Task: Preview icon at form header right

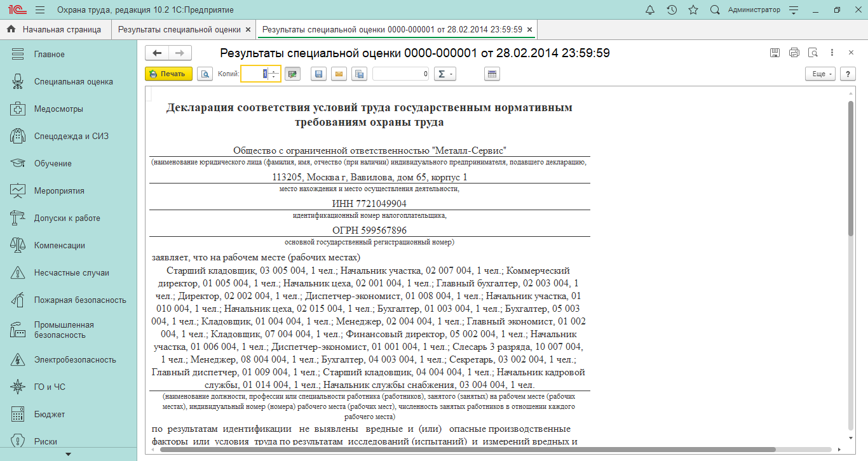Action: click(813, 53)
